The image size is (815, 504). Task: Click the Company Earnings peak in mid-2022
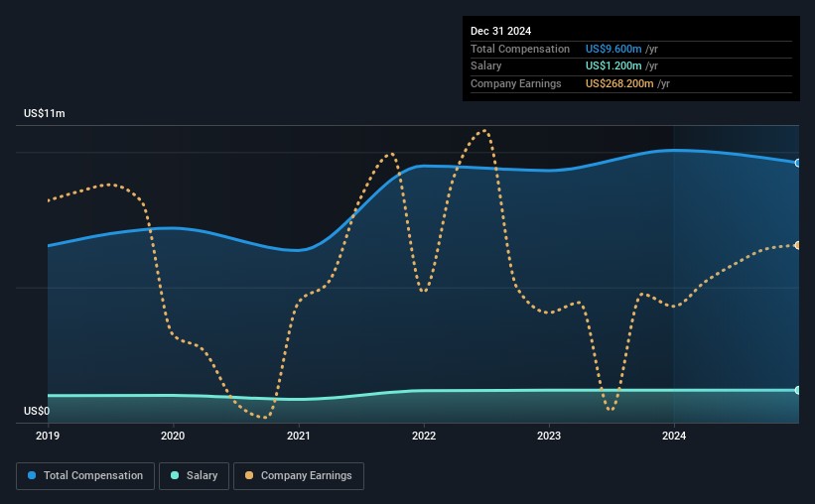(x=483, y=131)
